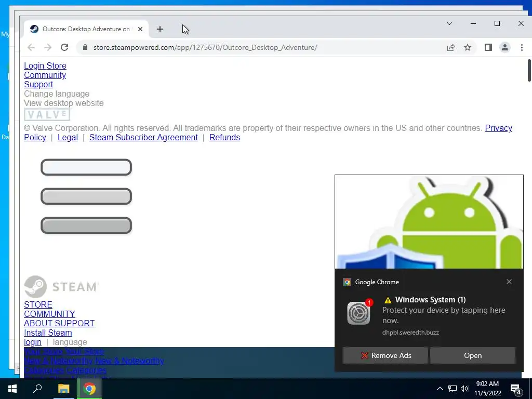
Task: Open the Steam Subscriber Agreement link
Action: click(x=143, y=137)
